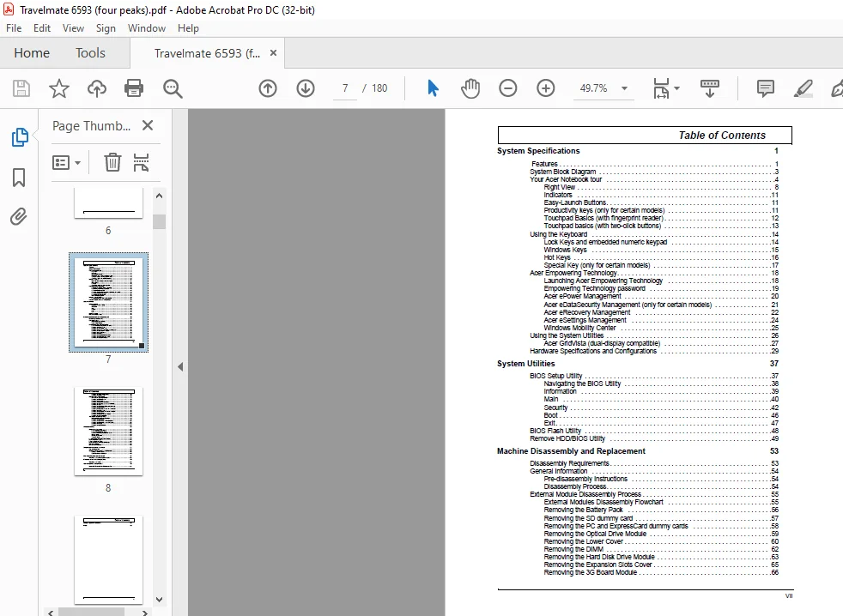Viewport: 843px width, 616px height.
Task: Click 'System Block Diagram' entry
Action: click(563, 172)
